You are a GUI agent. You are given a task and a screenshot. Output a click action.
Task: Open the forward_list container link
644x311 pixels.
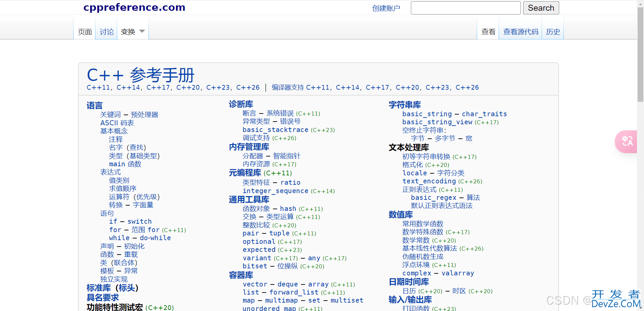pyautogui.click(x=293, y=293)
